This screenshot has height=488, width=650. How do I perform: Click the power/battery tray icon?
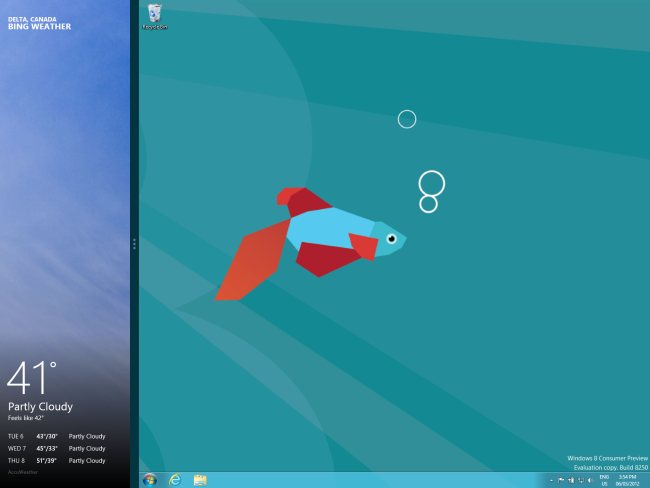coord(571,481)
